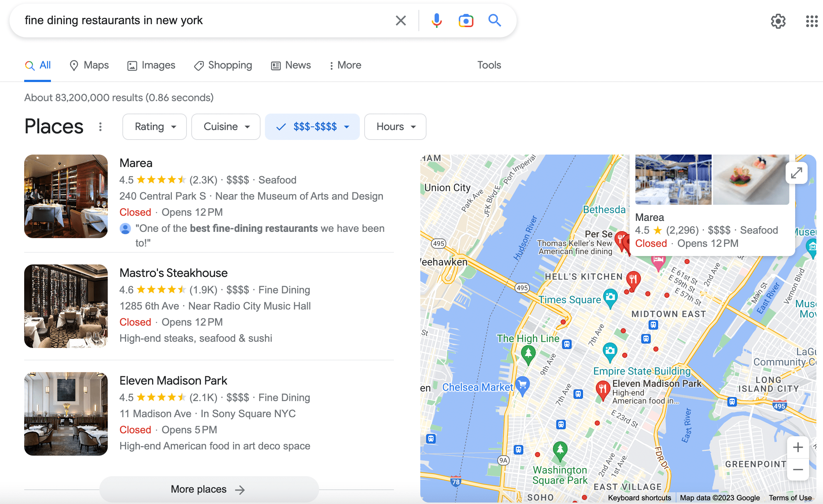Screen dimensions: 823x504
Task: Open the Marea dish photo in map card
Action: point(751,179)
